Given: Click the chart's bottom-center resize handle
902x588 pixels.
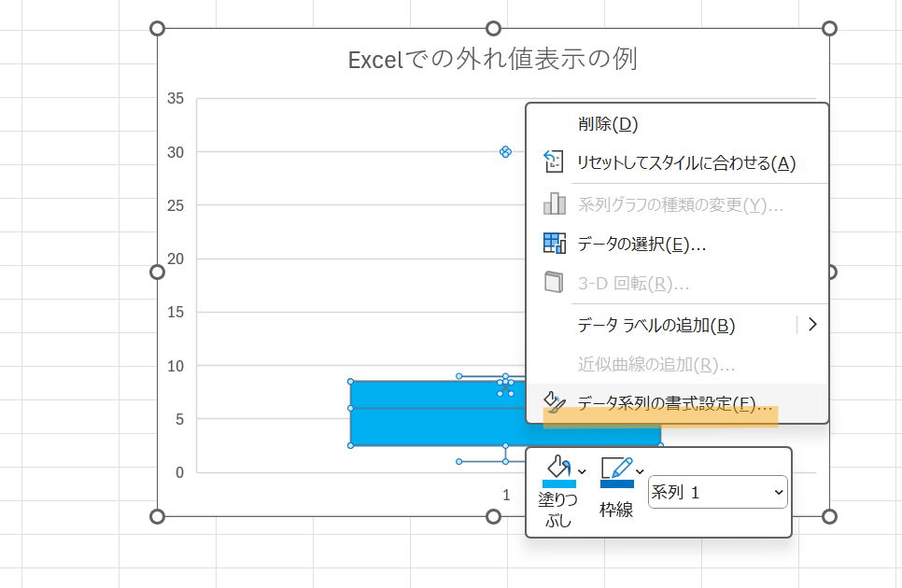Looking at the screenshot, I should [494, 516].
